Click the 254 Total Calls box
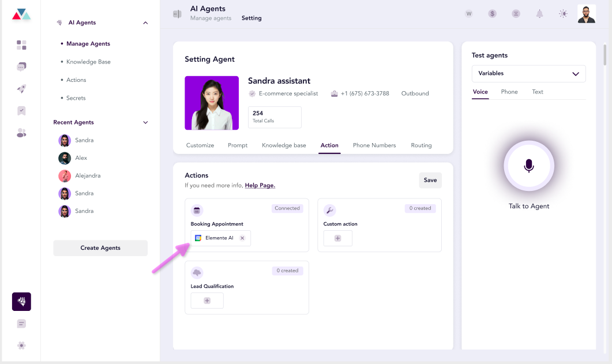This screenshot has height=364, width=612. [x=275, y=117]
